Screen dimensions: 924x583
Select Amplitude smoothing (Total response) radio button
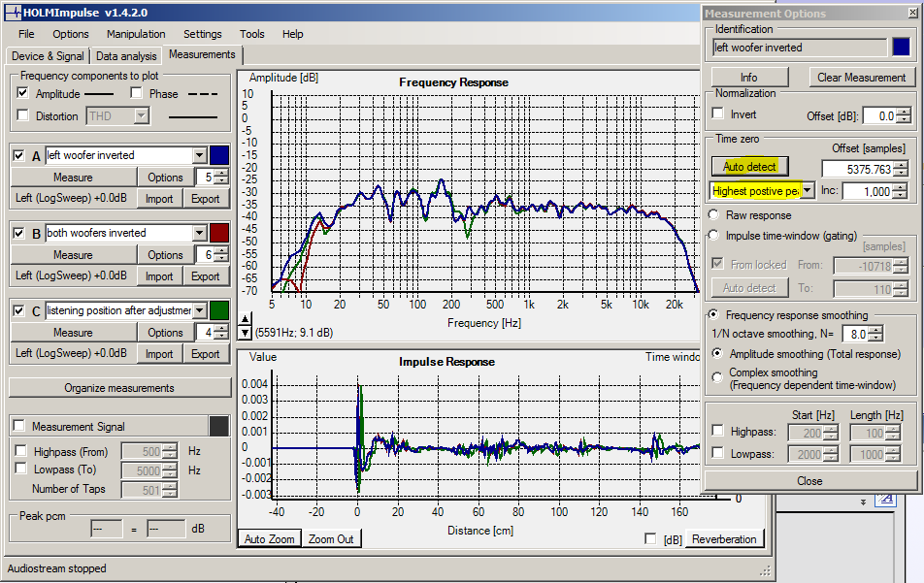point(717,353)
